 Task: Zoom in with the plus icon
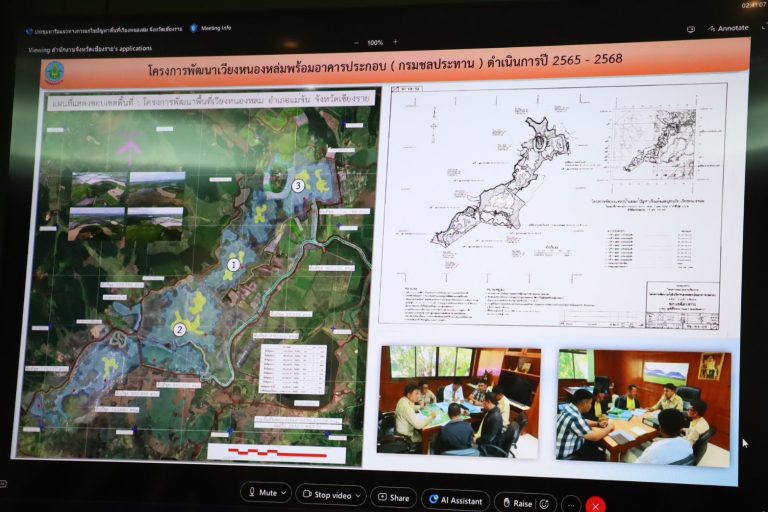pos(395,42)
